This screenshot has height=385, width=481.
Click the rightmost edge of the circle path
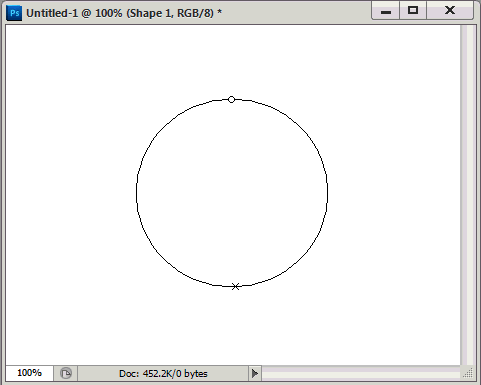(327, 191)
